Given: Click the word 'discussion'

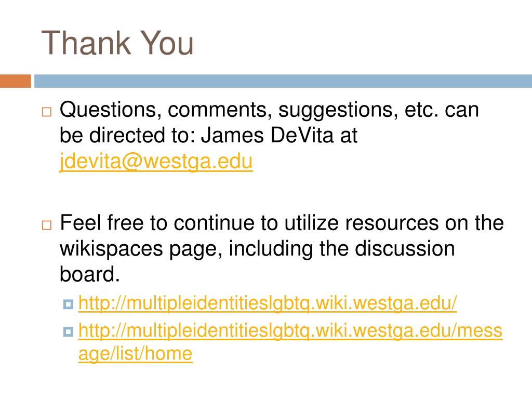Looking at the screenshot, I should pyautogui.click(x=405, y=248).
